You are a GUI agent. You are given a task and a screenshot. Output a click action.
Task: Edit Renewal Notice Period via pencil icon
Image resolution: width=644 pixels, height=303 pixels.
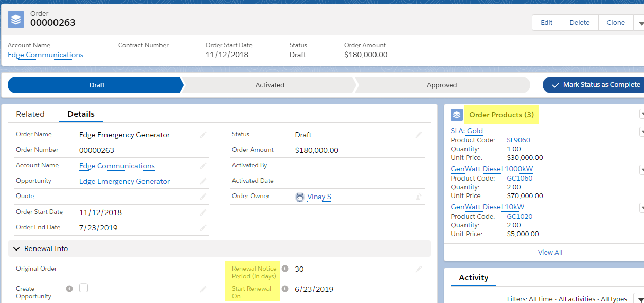tap(419, 269)
